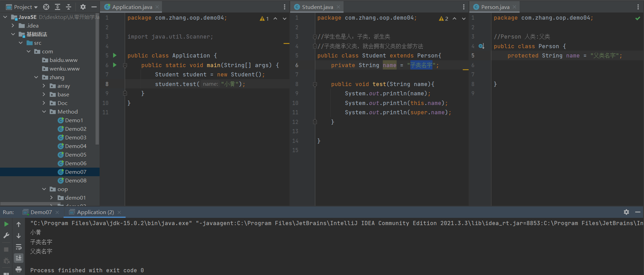This screenshot has height=275, width=644.
Task: Expand the array package
Action: [x=44, y=86]
